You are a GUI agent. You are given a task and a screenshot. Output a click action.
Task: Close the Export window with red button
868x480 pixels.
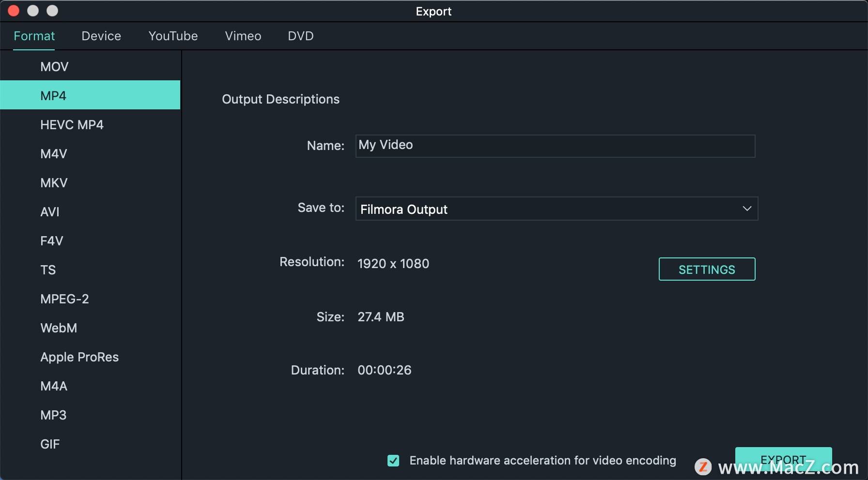pos(14,11)
